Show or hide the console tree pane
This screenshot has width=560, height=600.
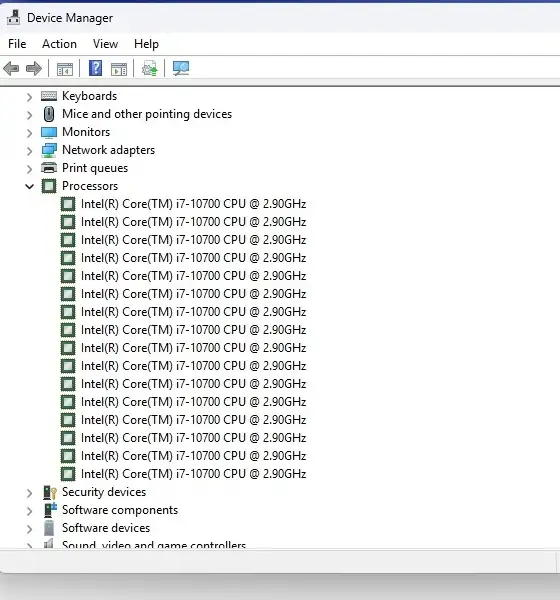tap(65, 69)
